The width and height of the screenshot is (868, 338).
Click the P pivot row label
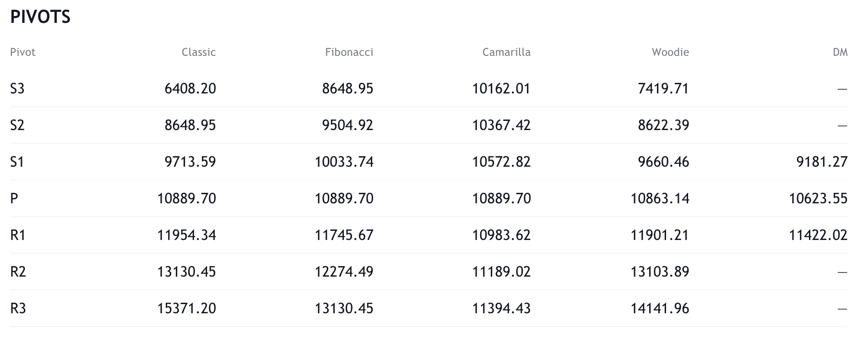click(14, 198)
